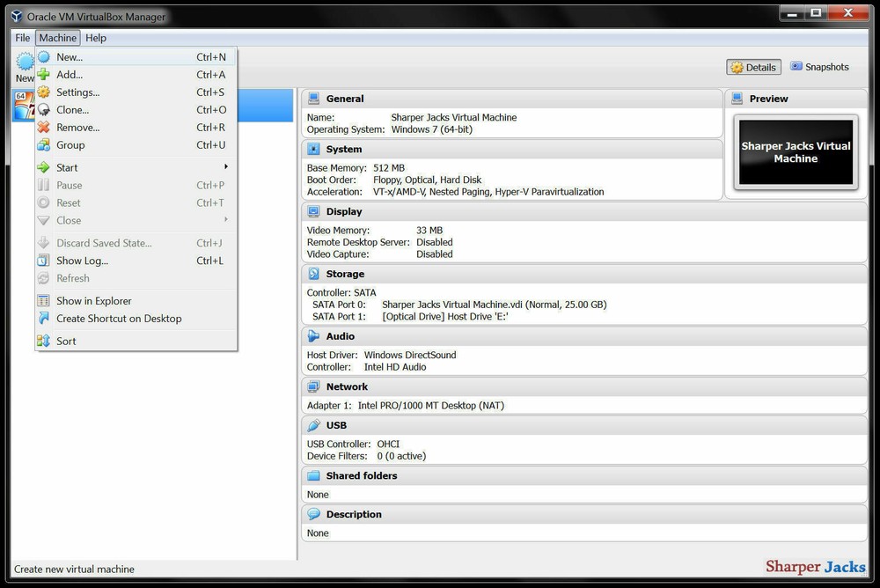Open the File menu
This screenshot has width=880, height=588.
coord(21,38)
